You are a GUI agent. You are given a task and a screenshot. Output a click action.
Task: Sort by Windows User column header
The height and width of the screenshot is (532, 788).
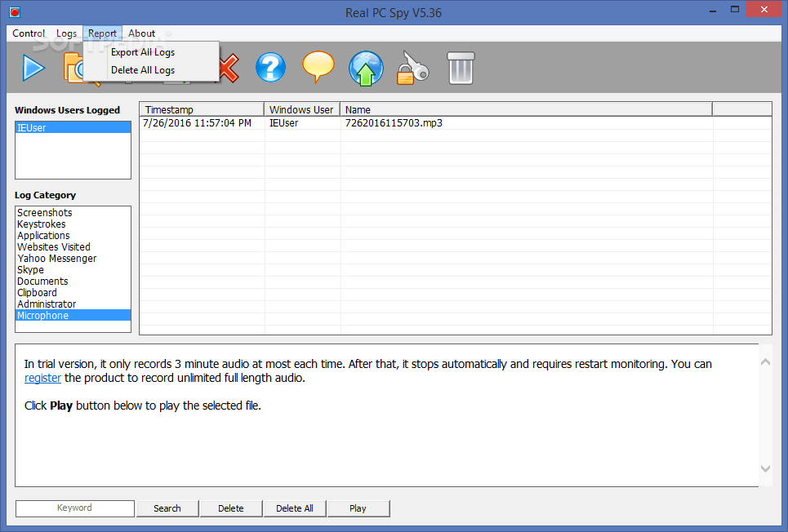302,109
